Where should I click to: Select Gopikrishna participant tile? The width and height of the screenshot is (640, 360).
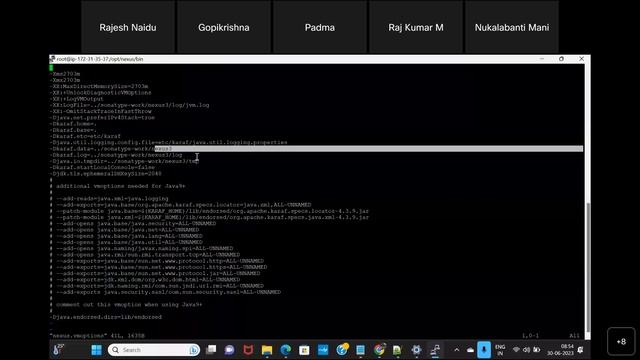(224, 27)
